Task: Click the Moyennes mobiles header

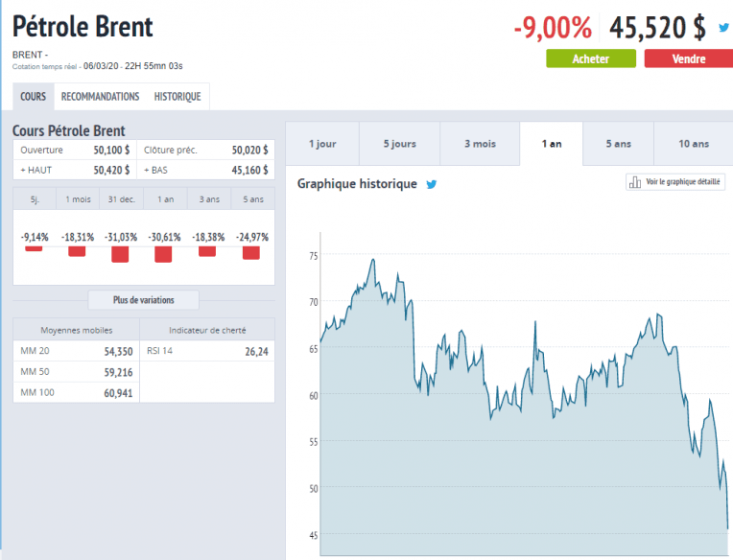Action: (76, 330)
